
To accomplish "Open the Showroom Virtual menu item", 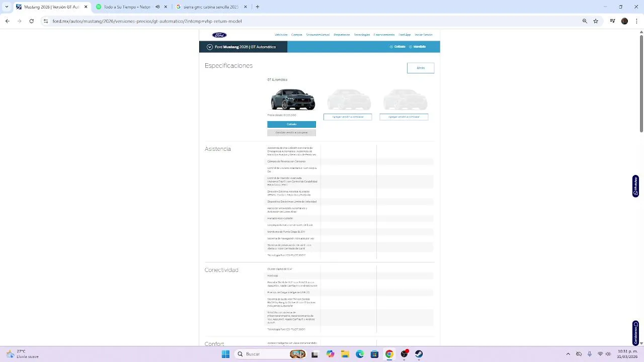I will tap(318, 35).
